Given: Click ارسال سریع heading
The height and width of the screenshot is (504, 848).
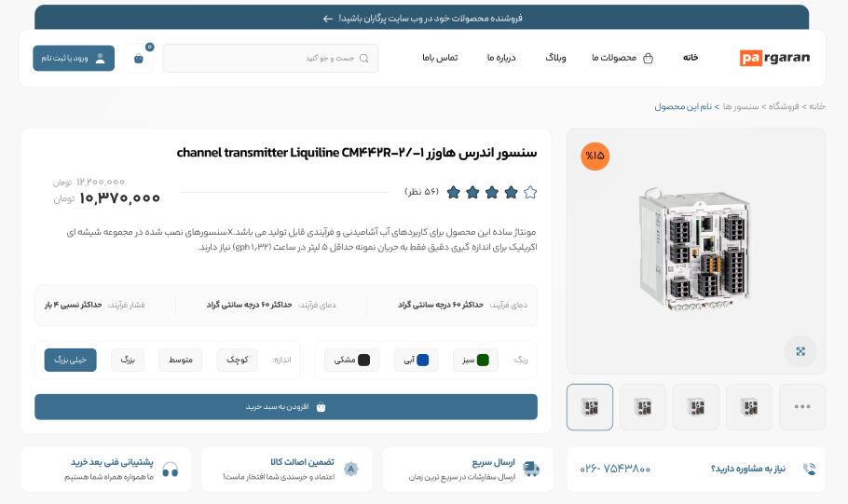Looking at the screenshot, I should coord(493,463).
